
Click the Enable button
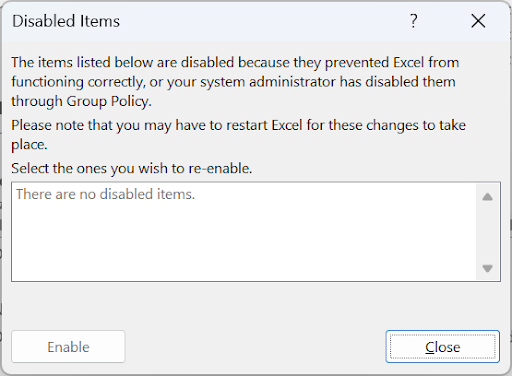(x=68, y=347)
